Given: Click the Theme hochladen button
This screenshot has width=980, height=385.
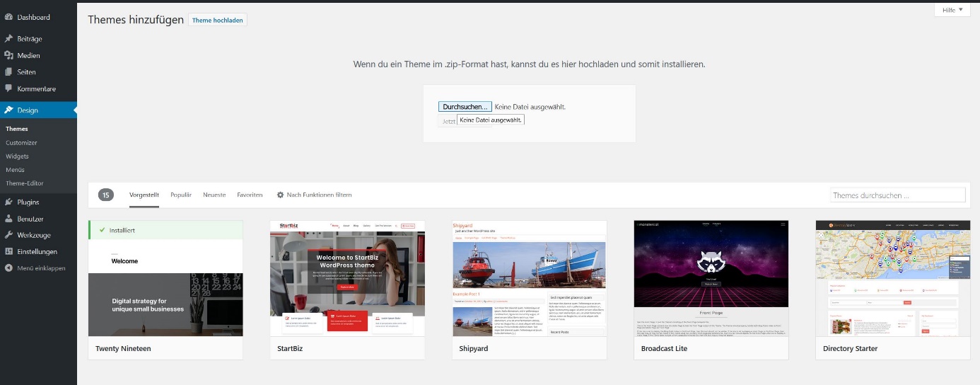Looking at the screenshot, I should coord(218,21).
